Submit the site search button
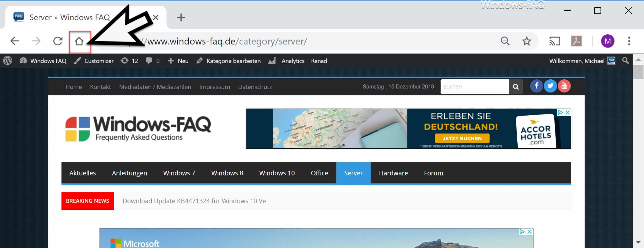This screenshot has width=644, height=248. tap(515, 87)
